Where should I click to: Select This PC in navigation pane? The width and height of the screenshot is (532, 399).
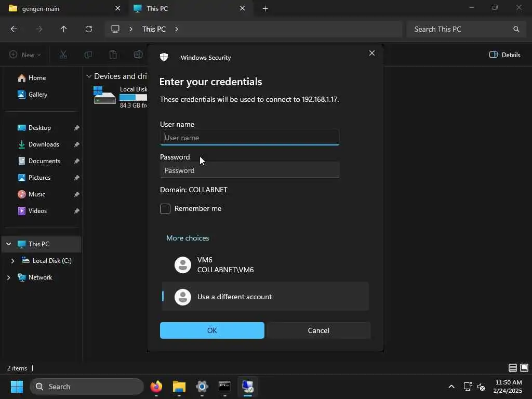[x=42, y=244]
